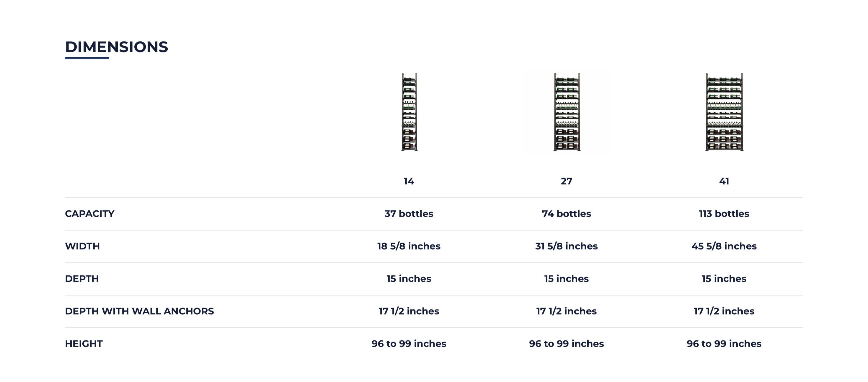868x382 pixels.
Task: Click the 41 column's 96 to 99 inches value
Action: coord(724,344)
